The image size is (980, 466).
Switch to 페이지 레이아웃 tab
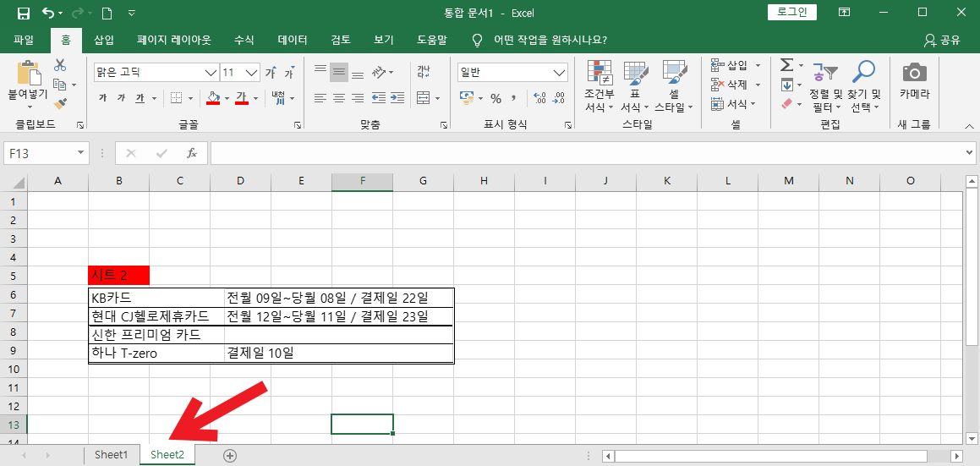174,41
